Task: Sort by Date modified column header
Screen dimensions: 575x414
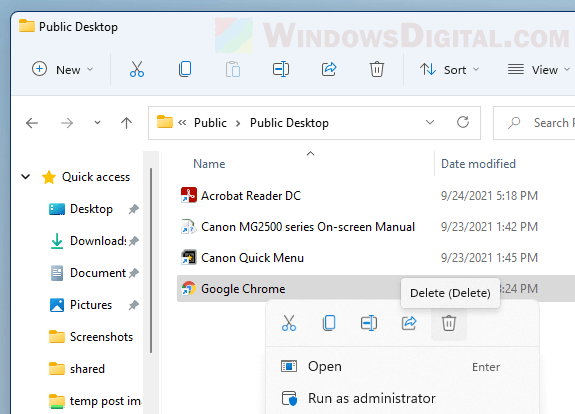Action: [x=478, y=164]
